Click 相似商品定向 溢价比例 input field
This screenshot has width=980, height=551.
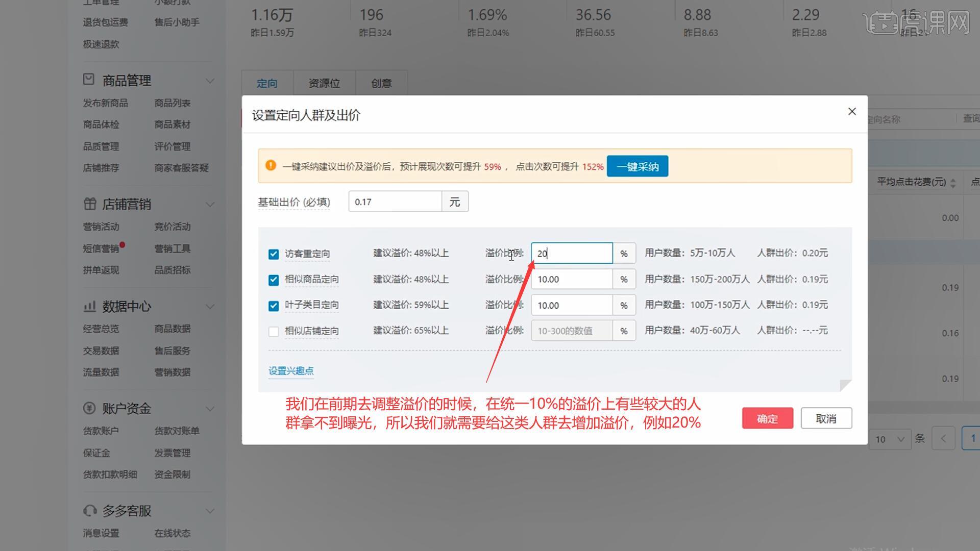(572, 279)
